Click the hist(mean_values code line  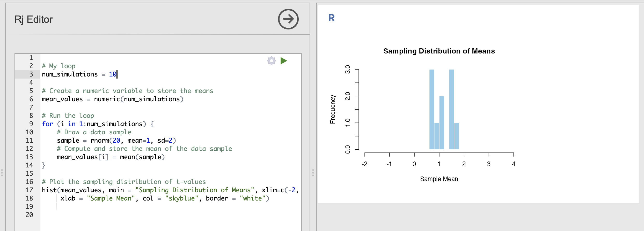click(x=170, y=190)
